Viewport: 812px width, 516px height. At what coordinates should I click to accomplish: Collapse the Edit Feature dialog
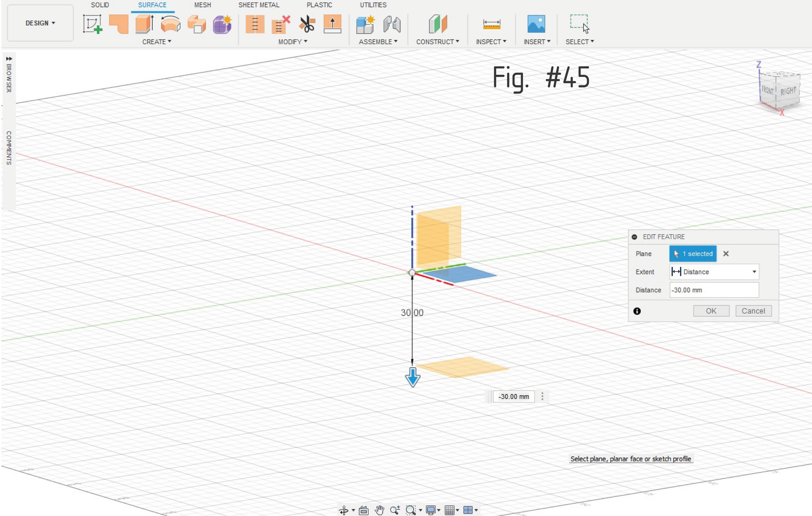(634, 237)
